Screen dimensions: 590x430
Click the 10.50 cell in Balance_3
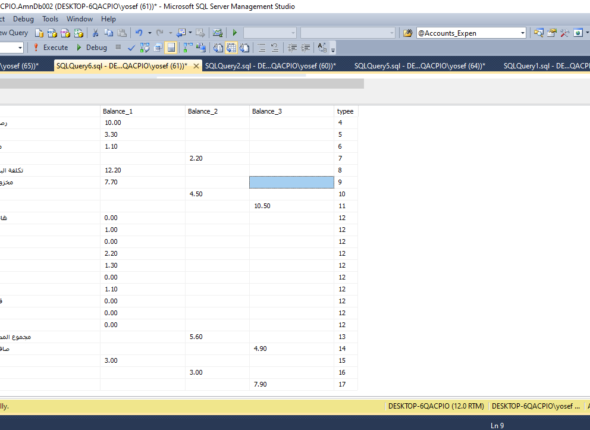[x=292, y=206]
